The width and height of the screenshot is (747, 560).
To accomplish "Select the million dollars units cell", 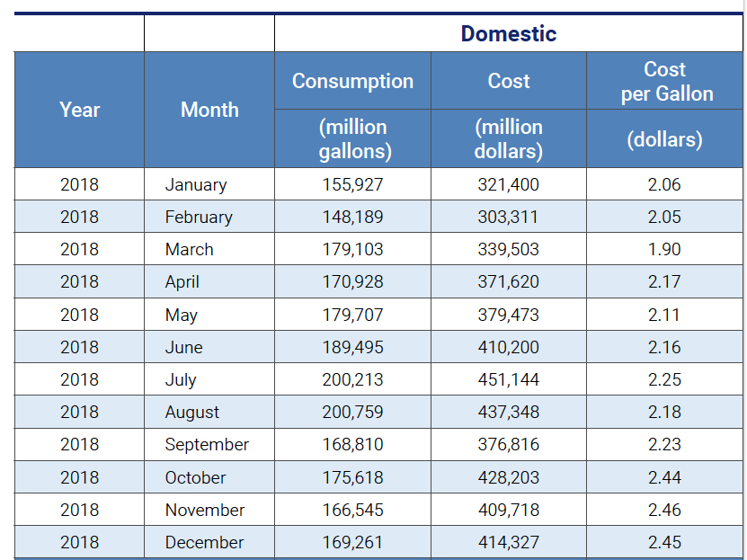I will point(509,138).
